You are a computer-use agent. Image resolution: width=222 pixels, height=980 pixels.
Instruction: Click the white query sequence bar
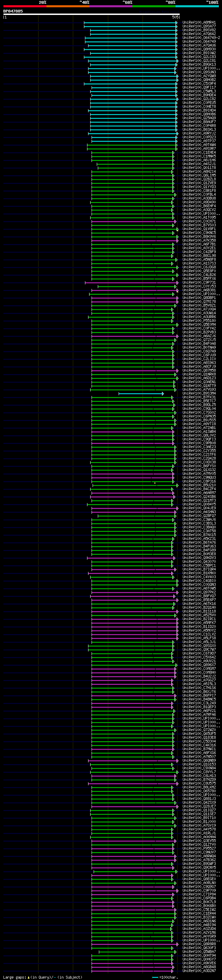91,14
